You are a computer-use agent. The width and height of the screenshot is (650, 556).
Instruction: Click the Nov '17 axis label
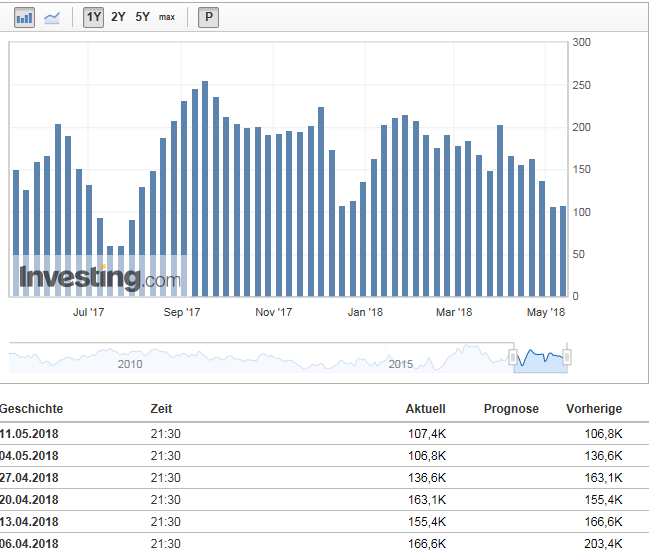pos(274,312)
